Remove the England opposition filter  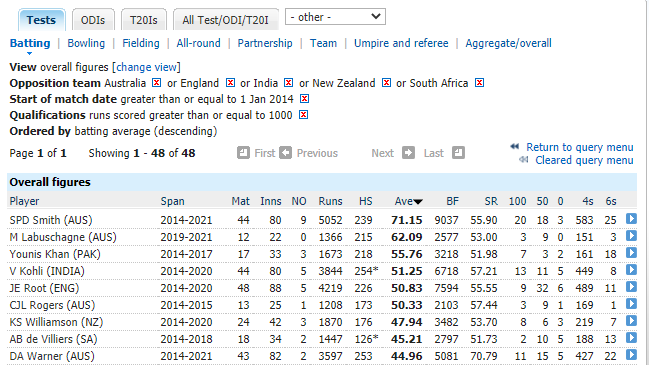230,83
